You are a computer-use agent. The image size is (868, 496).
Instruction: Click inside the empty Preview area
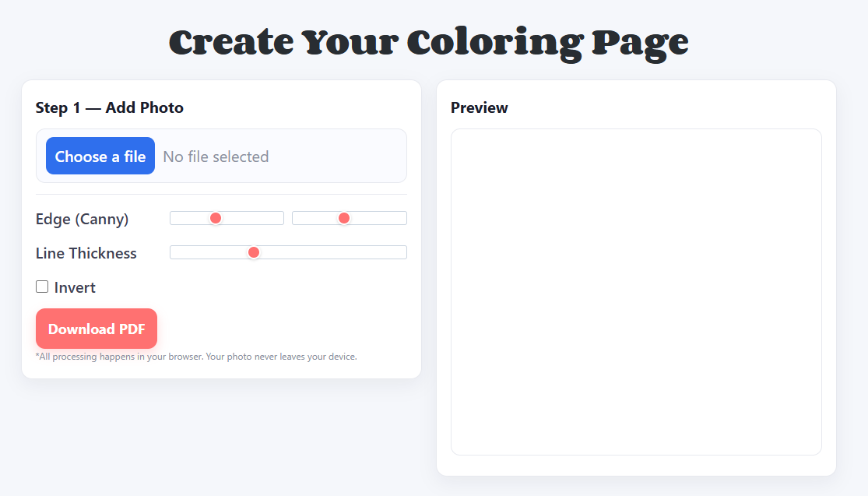click(x=635, y=292)
